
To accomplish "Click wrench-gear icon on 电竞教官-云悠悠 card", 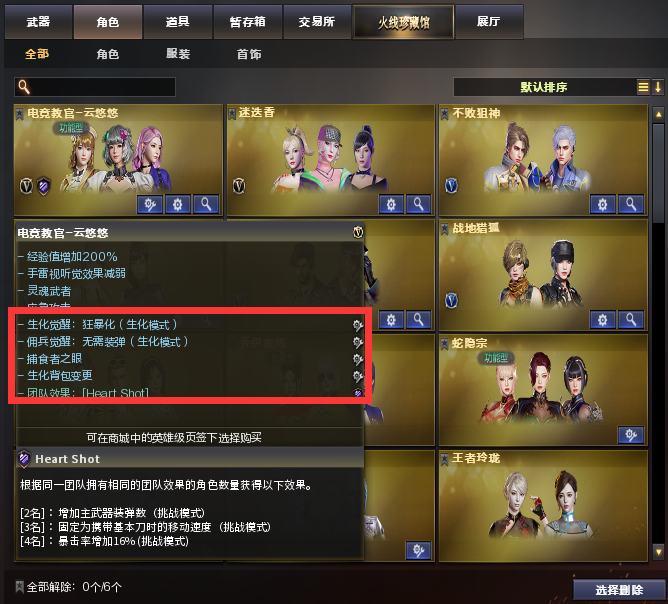I will (x=150, y=204).
